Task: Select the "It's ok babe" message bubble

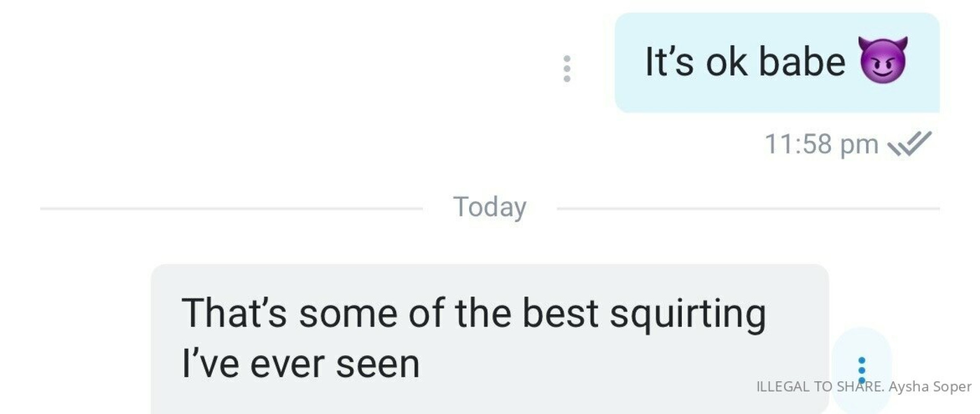Action: click(777, 63)
